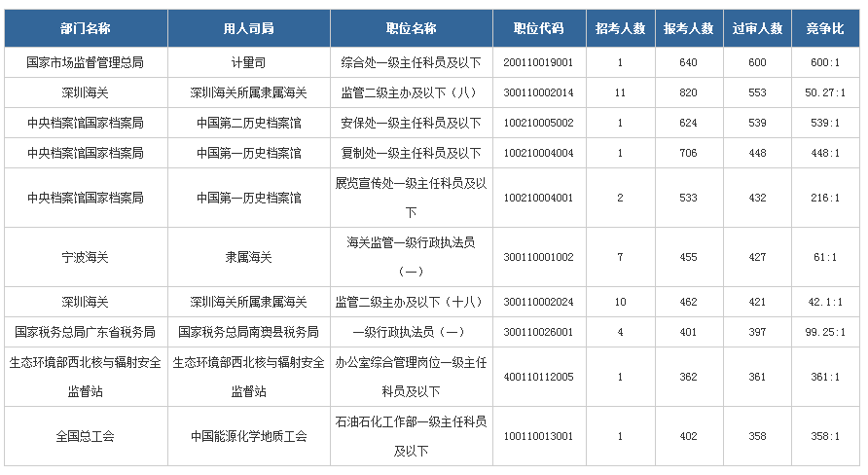Select 监管二级主办及以下（十八） cell
The height and width of the screenshot is (475, 868).
[x=412, y=302]
